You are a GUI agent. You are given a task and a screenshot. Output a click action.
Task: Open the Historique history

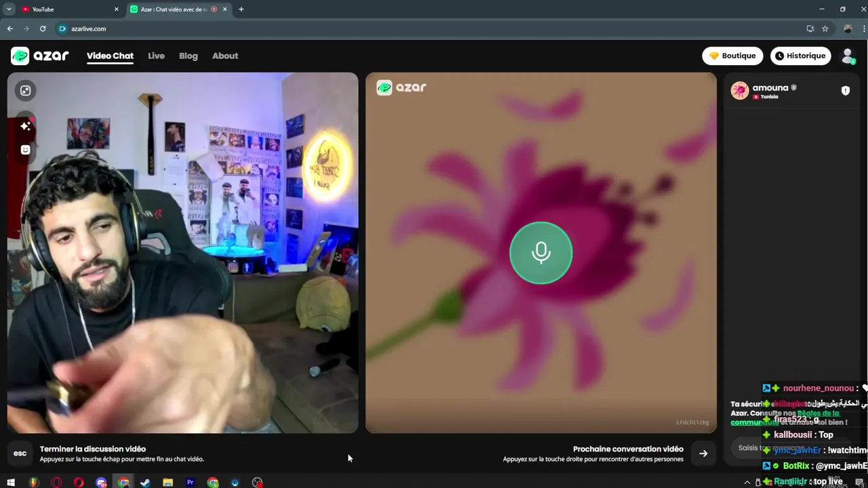[801, 56]
